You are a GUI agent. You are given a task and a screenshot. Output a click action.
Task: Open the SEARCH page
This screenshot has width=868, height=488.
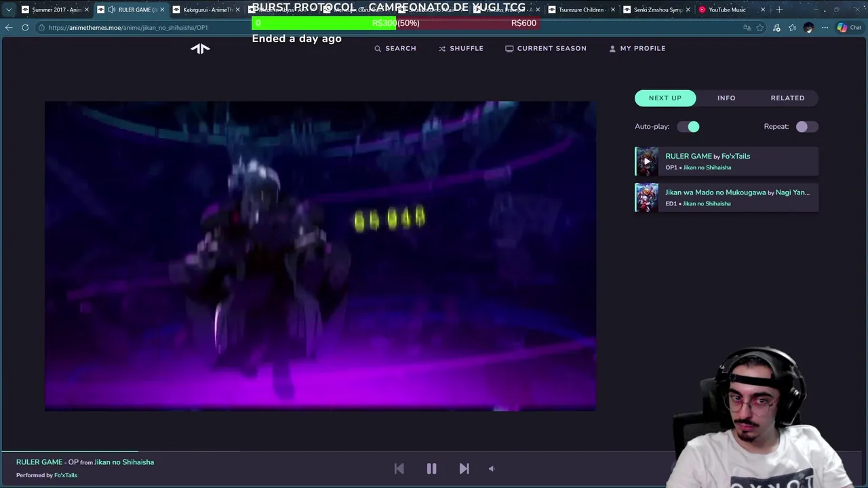[x=395, y=48]
